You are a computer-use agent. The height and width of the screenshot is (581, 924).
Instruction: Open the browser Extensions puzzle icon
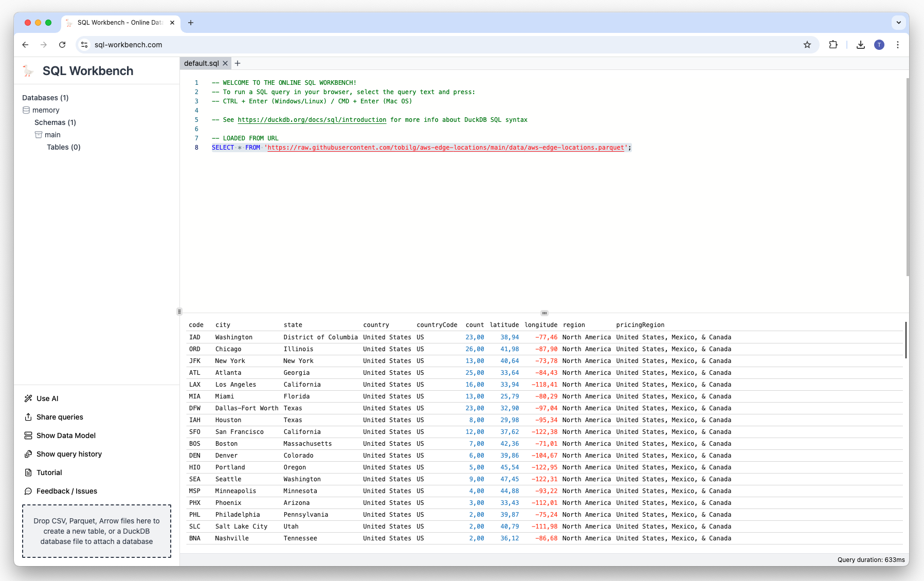click(x=833, y=45)
